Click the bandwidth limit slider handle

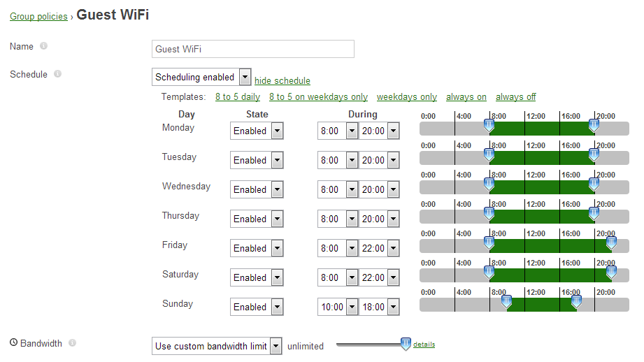click(406, 344)
